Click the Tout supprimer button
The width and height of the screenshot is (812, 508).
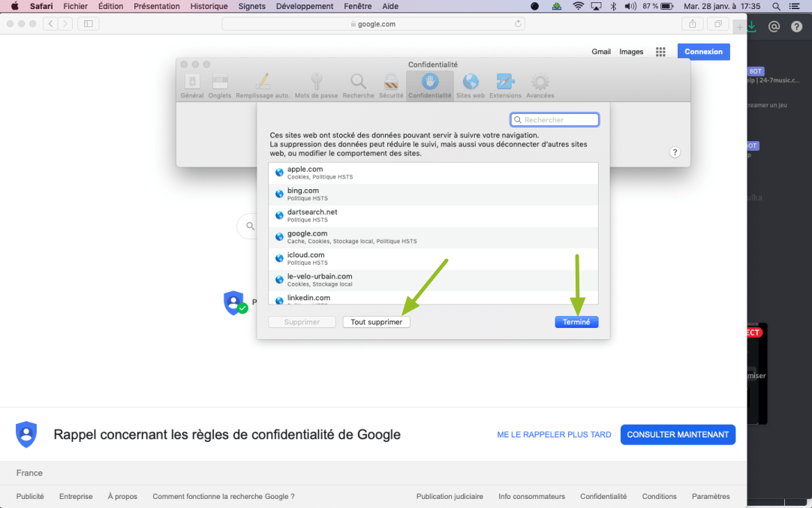377,322
